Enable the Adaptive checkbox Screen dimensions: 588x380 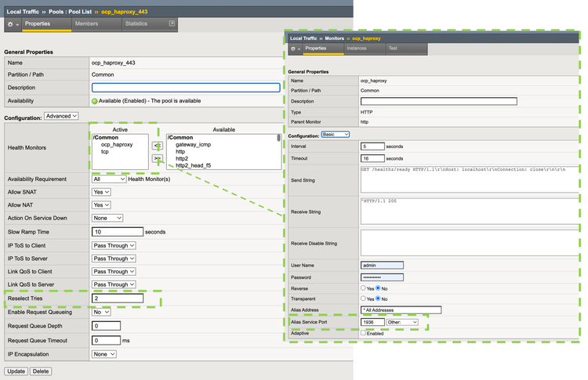pyautogui.click(x=363, y=333)
